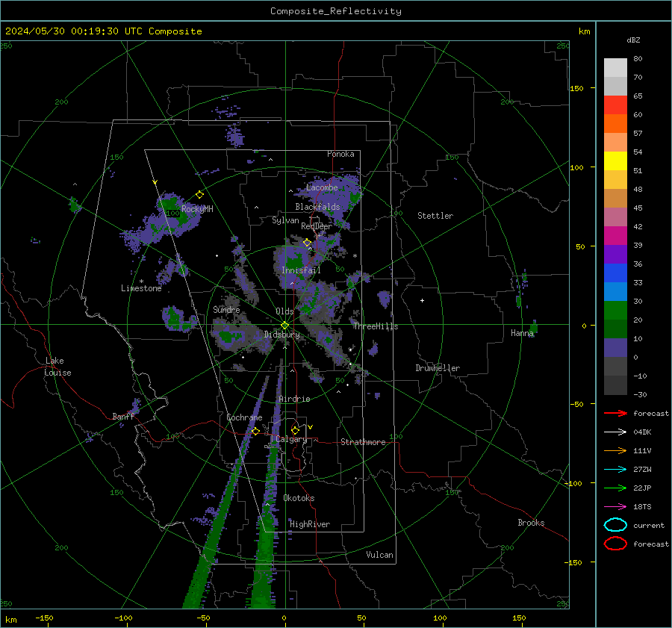Select the cyan 27ZW arrow icon
This screenshot has width=672, height=628.
click(x=615, y=470)
